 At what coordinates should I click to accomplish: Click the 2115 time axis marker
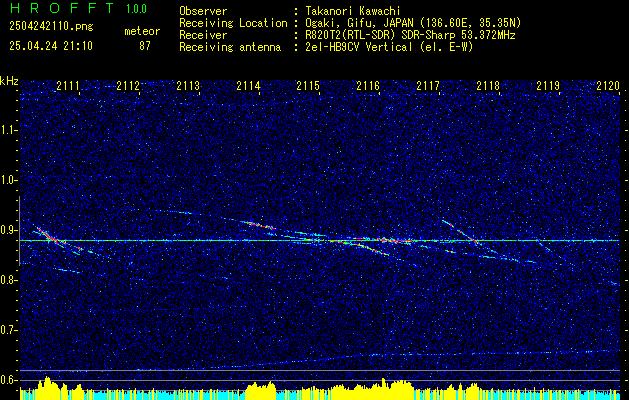[308, 86]
